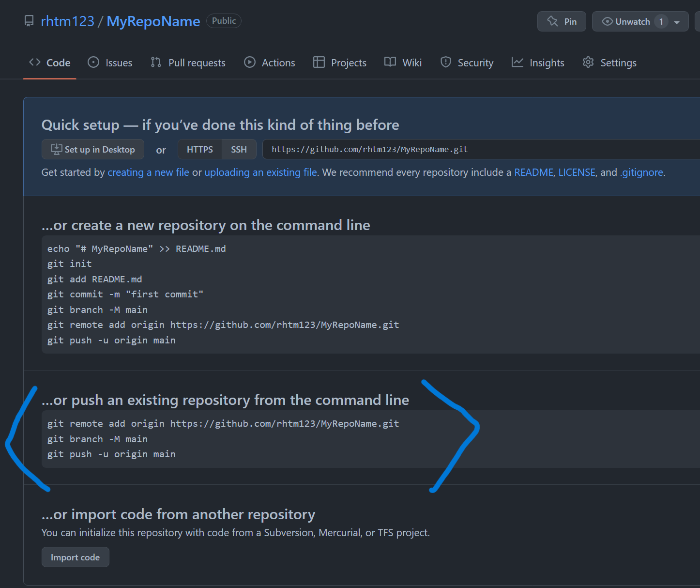Click git push -u origin main under create new repository
Viewport: 700px width, 588px height.
pyautogui.click(x=111, y=340)
